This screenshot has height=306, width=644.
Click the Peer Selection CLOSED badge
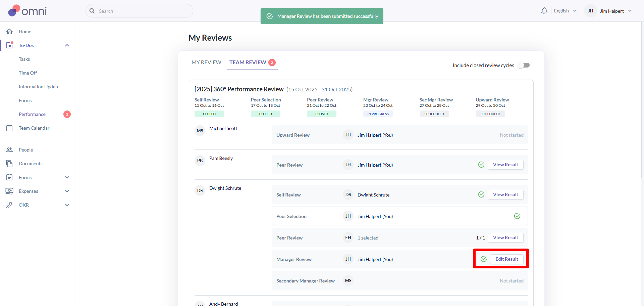[x=265, y=114]
